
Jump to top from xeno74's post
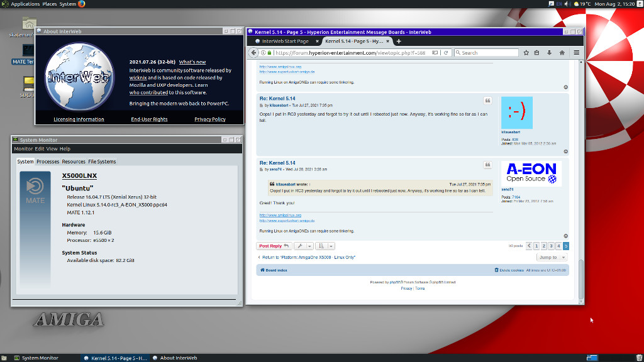(565, 236)
